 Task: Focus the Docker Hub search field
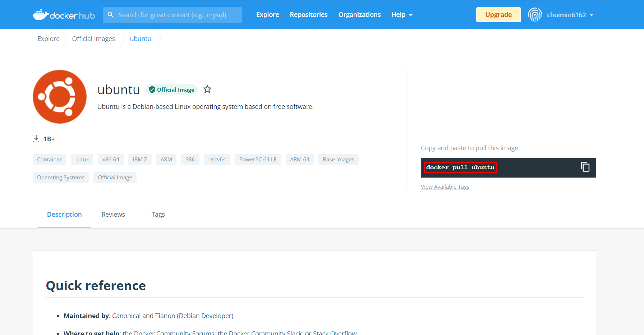172,15
